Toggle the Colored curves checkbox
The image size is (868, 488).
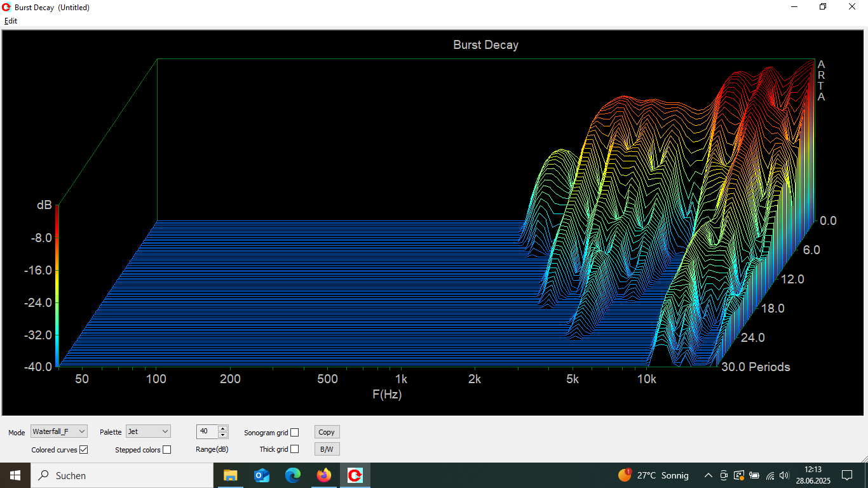point(84,450)
